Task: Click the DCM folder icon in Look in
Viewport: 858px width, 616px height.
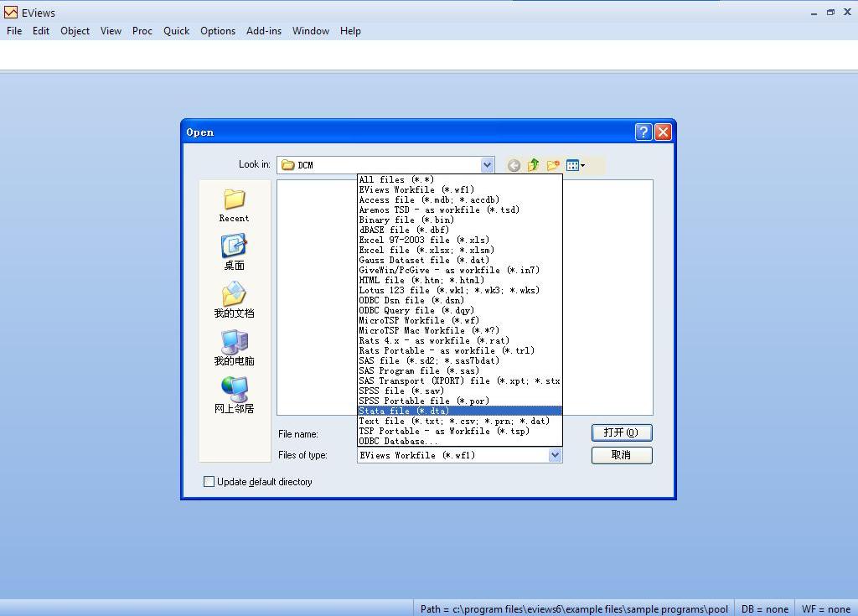Action: [288, 165]
